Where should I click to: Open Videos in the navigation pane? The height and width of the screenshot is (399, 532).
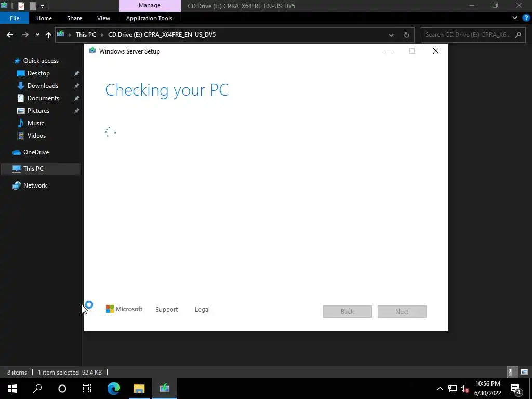click(36, 136)
